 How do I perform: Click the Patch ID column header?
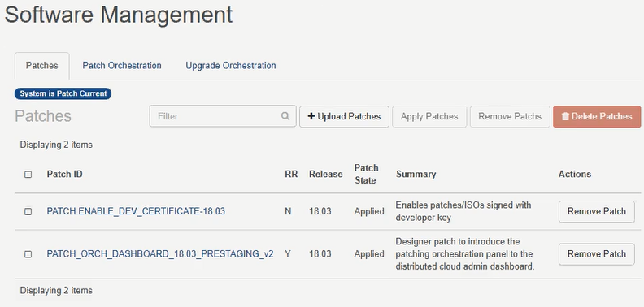pyautogui.click(x=64, y=174)
